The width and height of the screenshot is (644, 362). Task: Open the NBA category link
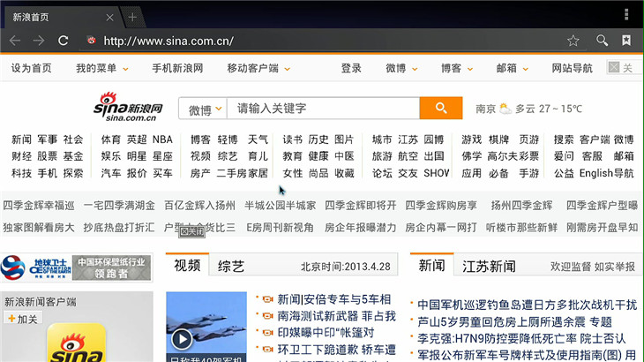tap(162, 140)
